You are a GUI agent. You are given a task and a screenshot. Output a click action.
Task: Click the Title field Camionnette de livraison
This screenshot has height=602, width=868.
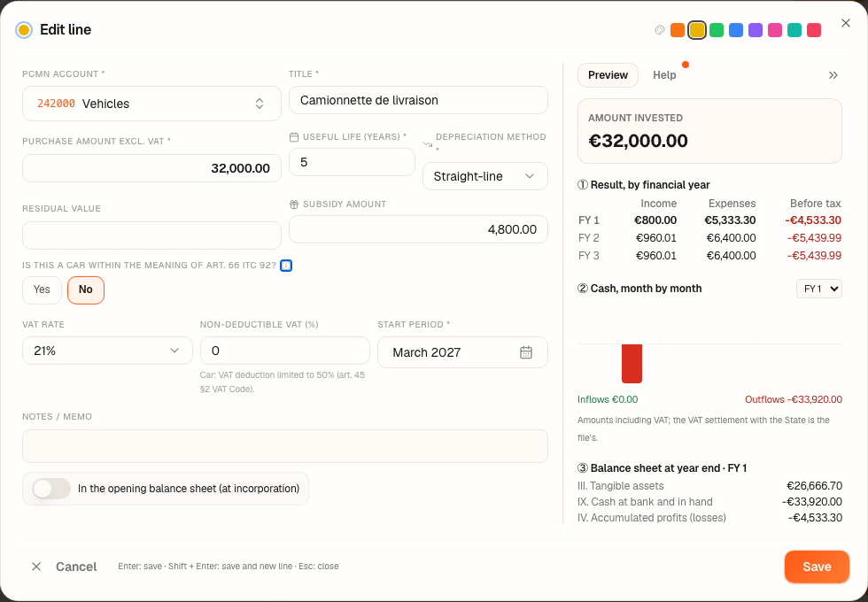pyautogui.click(x=418, y=100)
